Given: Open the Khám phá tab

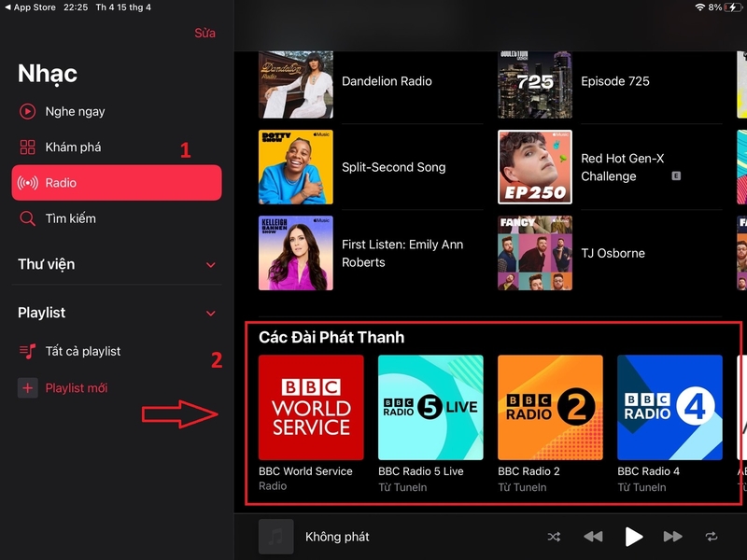Looking at the screenshot, I should click(117, 147).
